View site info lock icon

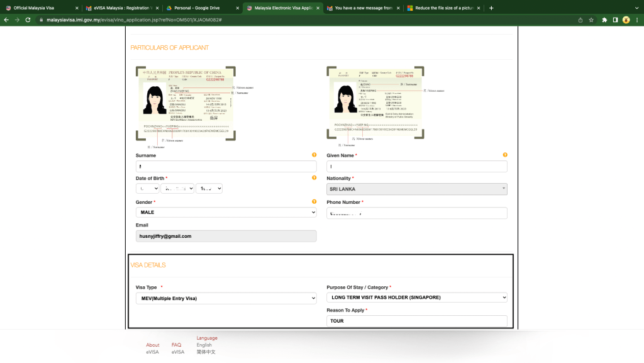click(41, 20)
